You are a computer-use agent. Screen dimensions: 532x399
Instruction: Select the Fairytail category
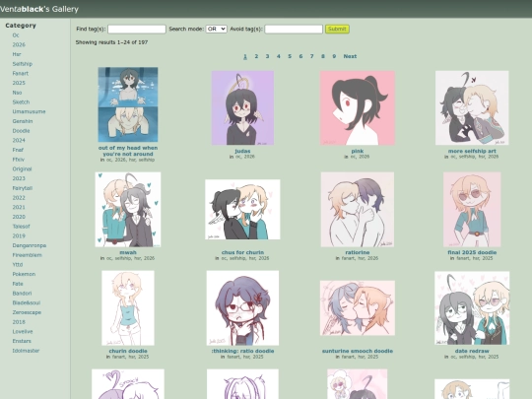(23, 188)
